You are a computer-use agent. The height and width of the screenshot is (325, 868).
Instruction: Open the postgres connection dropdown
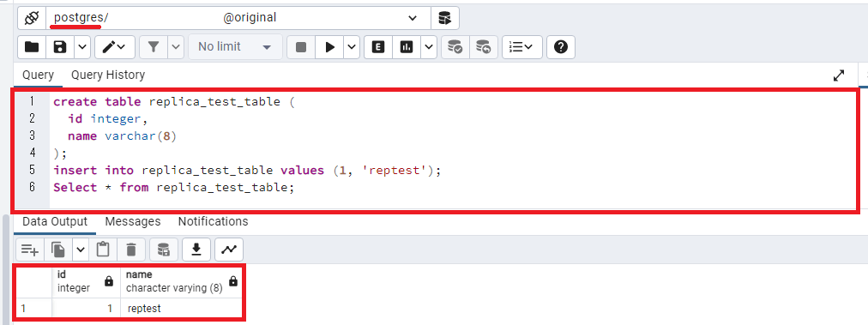[x=238, y=18]
